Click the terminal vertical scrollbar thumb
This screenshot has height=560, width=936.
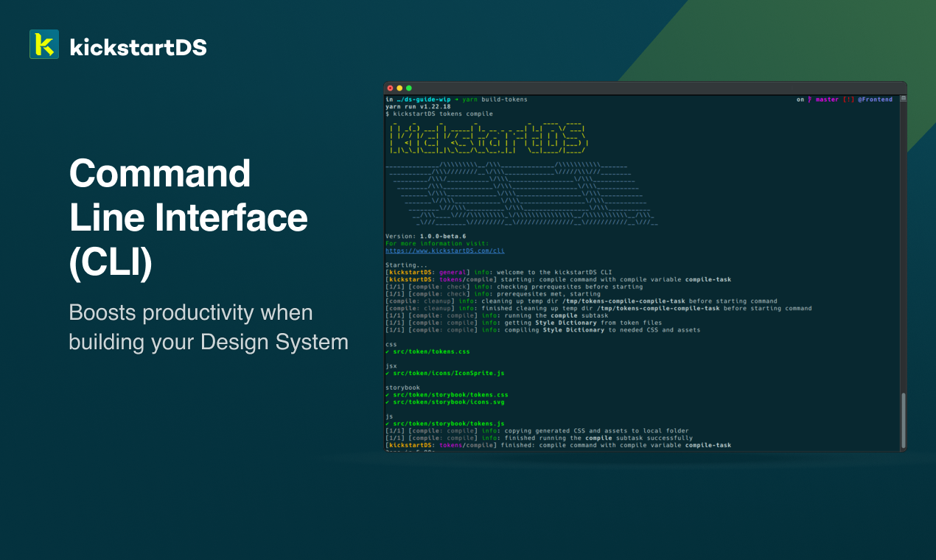(903, 419)
